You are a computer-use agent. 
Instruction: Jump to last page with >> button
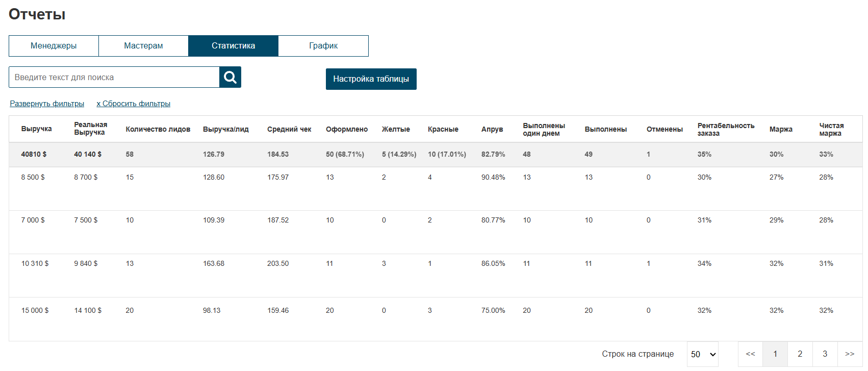pos(850,354)
